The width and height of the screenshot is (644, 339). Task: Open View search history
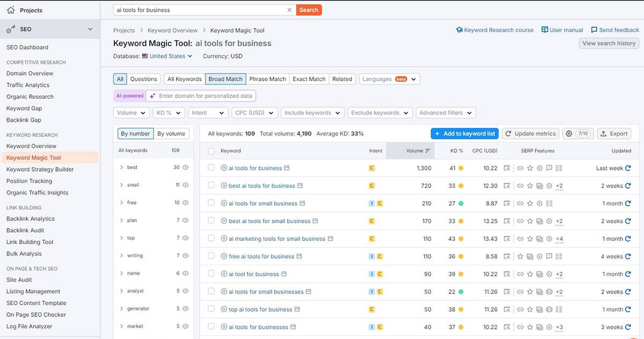click(609, 43)
